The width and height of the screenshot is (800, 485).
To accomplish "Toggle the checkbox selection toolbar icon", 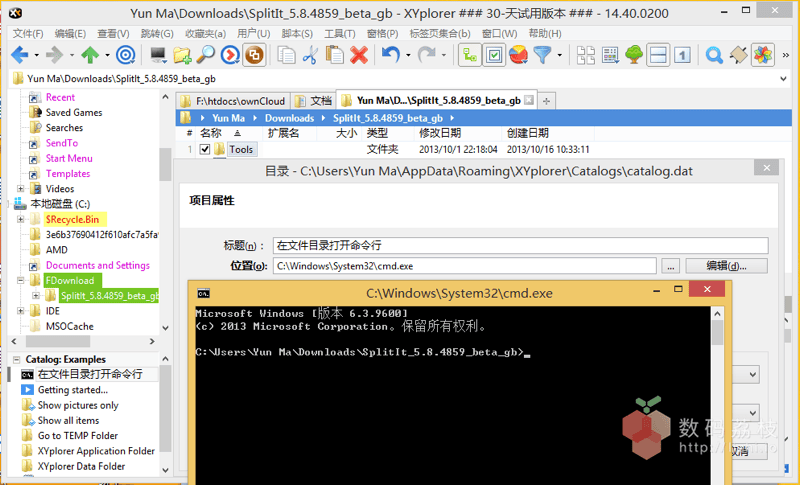I will coord(494,55).
